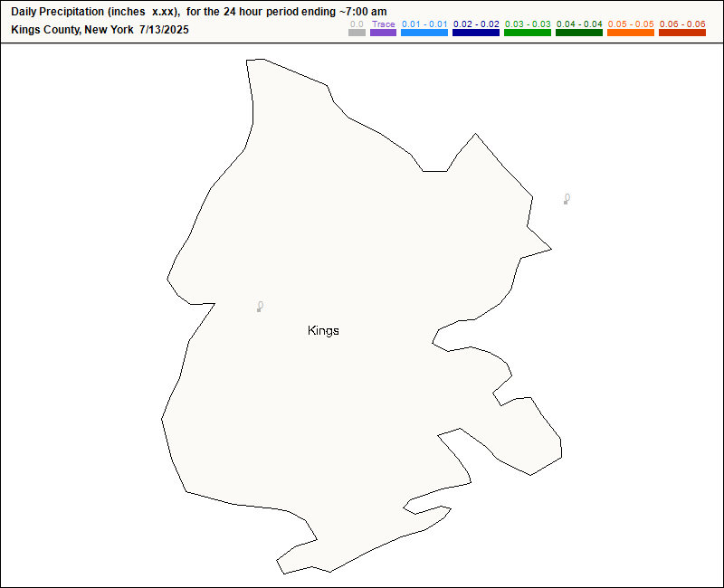Click the purple Trace legend swatch
This screenshot has height=588, width=724.
[383, 33]
